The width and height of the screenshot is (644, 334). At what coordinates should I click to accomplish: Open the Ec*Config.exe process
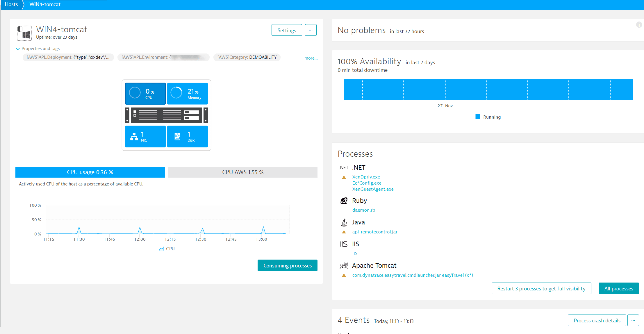coord(367,183)
